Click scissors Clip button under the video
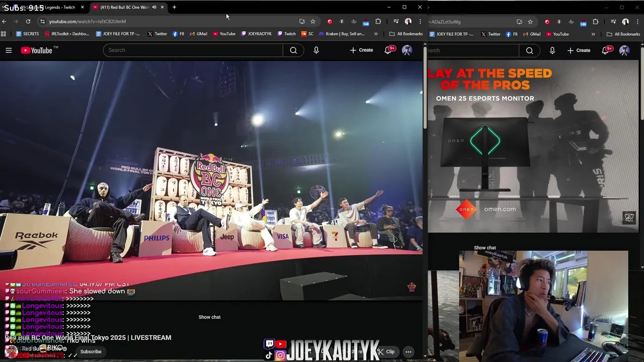 [386, 352]
